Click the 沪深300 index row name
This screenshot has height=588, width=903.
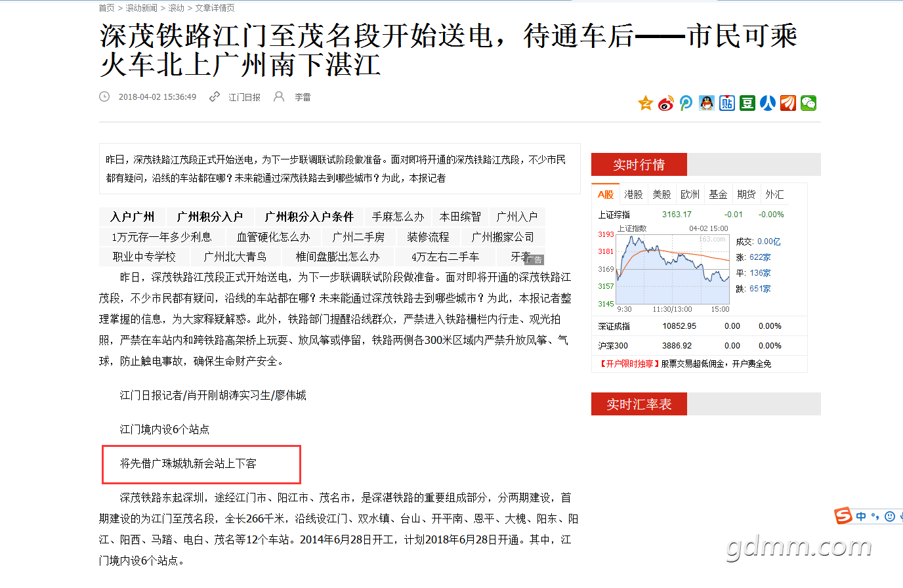click(x=613, y=346)
